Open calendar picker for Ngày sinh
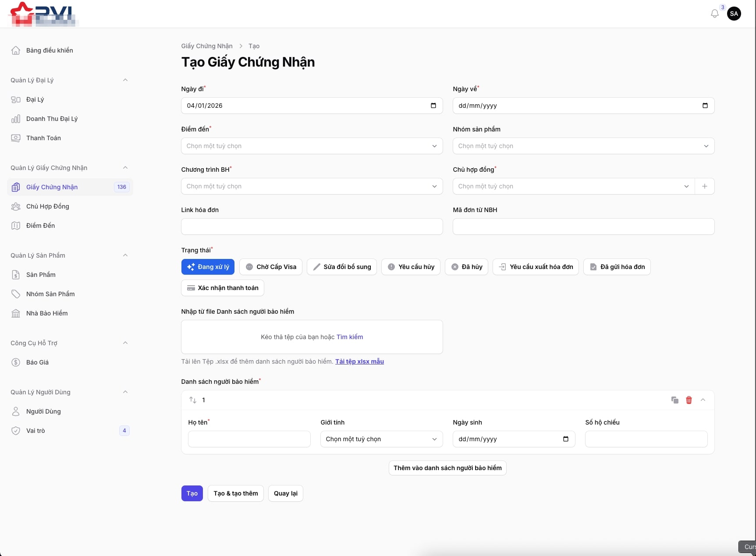Screen dimensions: 756x556 [565, 439]
